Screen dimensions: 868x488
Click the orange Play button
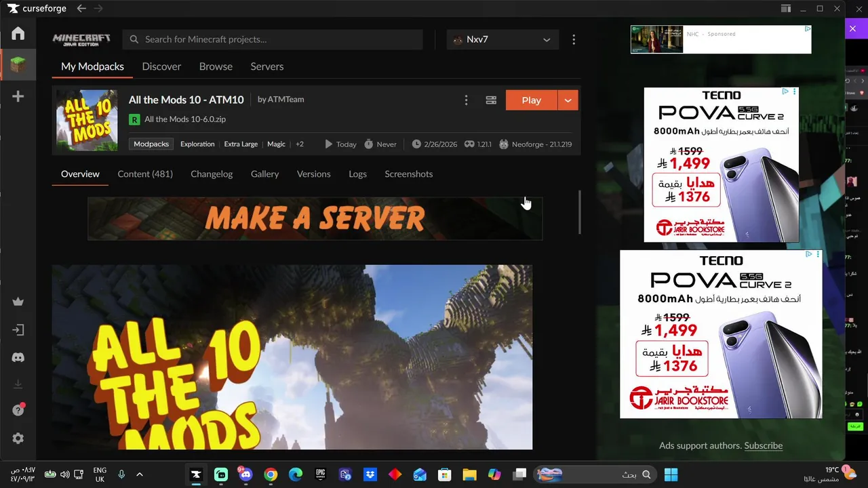(x=532, y=100)
